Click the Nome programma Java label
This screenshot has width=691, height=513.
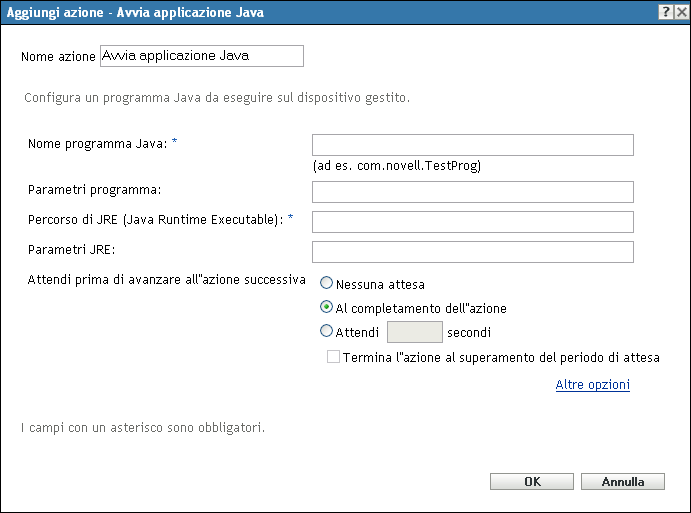[99, 143]
